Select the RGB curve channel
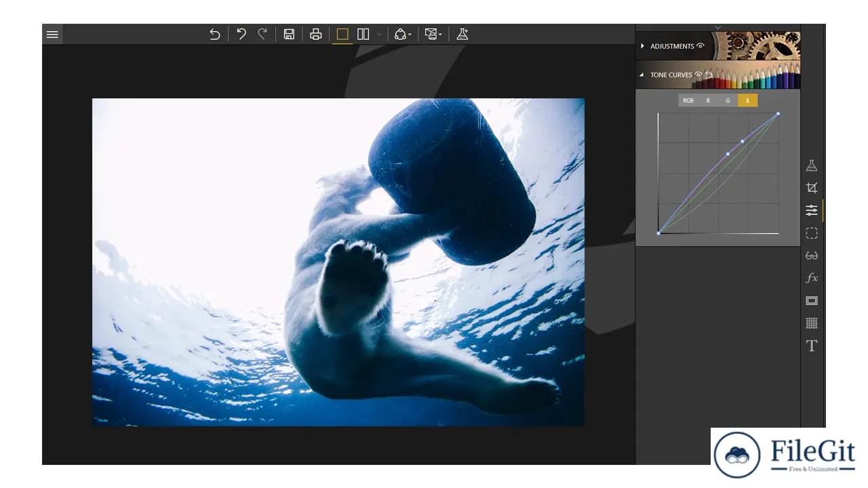Screen dimensions: 868x488 (x=688, y=100)
